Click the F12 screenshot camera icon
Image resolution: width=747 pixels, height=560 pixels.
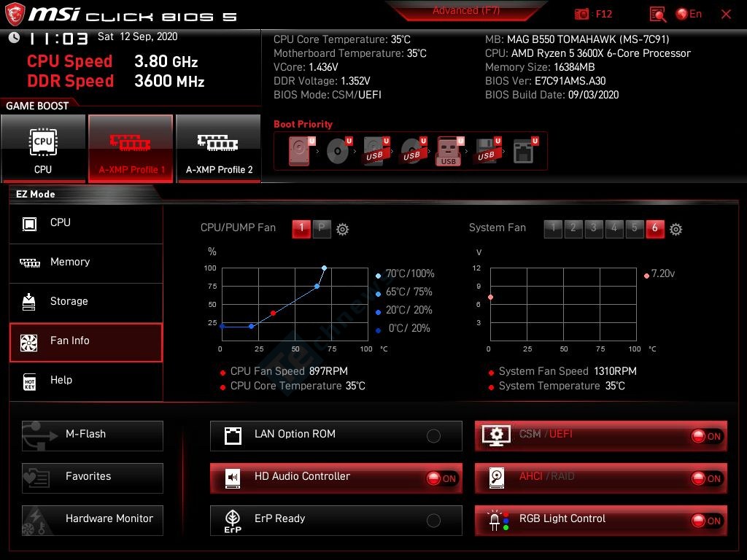[581, 15]
